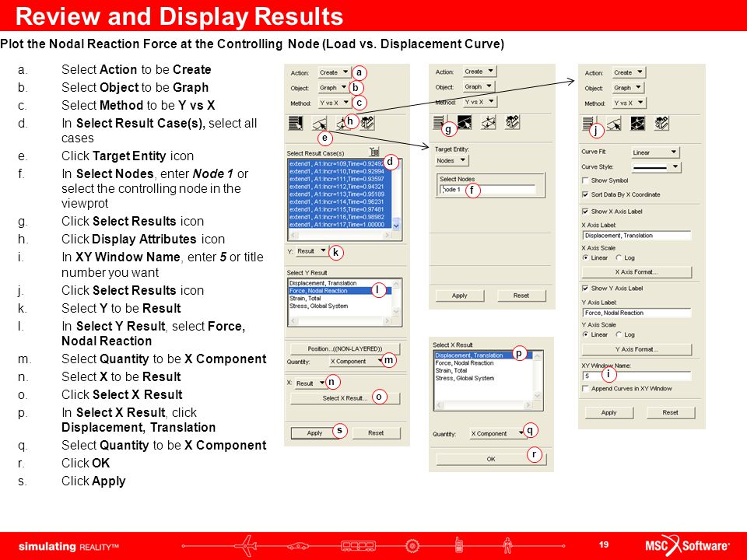The width and height of the screenshot is (747, 560).
Task: Uncheck Show Y Axis Label
Action: (x=585, y=288)
